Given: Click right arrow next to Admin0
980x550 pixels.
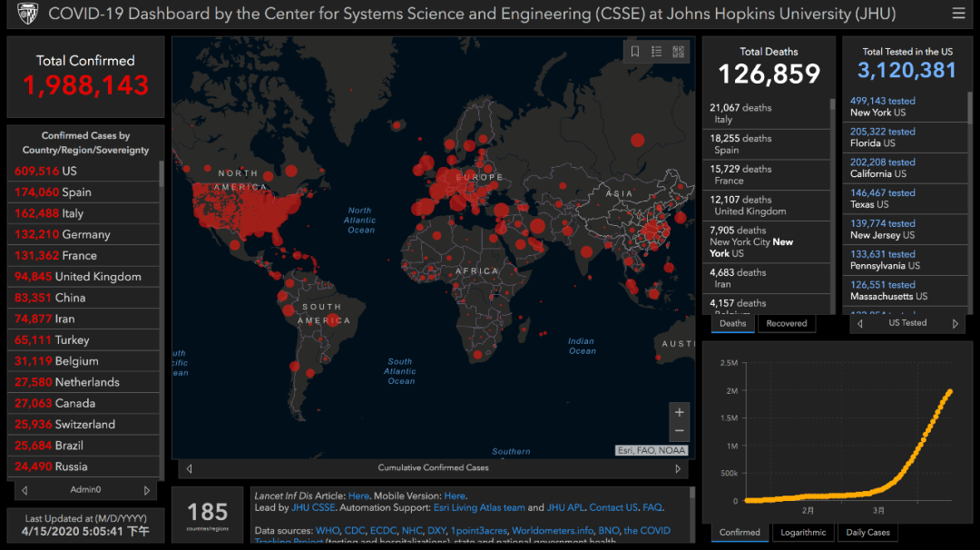Looking at the screenshot, I should (150, 490).
